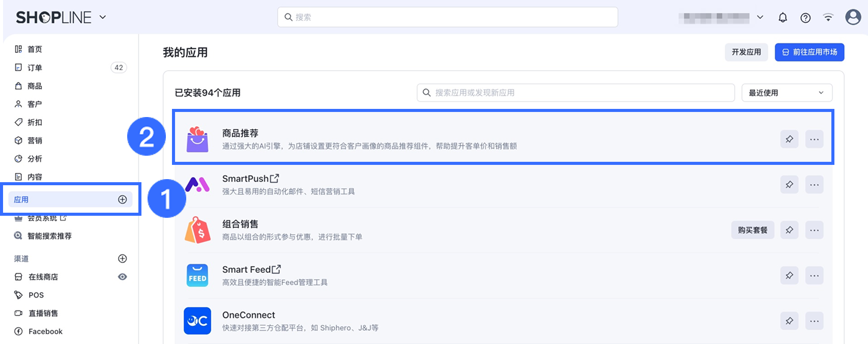Viewport: 868px width, 344px height.
Task: Open more options for Smart Feed
Action: [x=815, y=275]
